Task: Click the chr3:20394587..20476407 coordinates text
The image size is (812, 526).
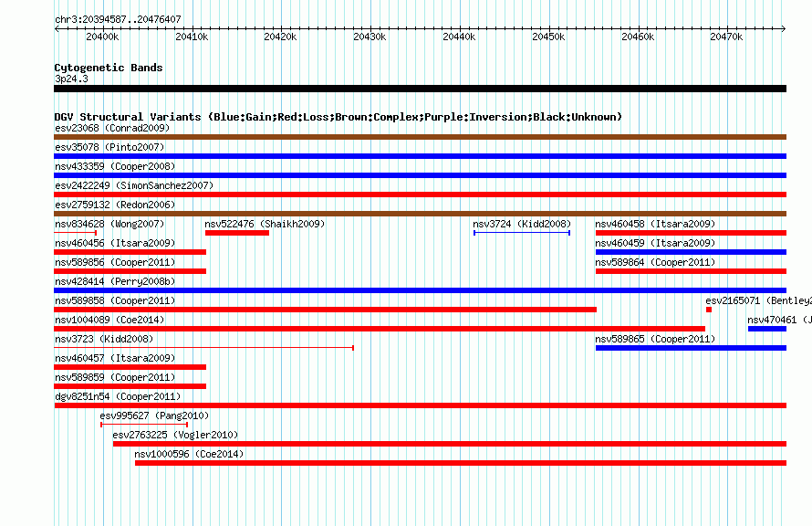Action: pos(118,19)
